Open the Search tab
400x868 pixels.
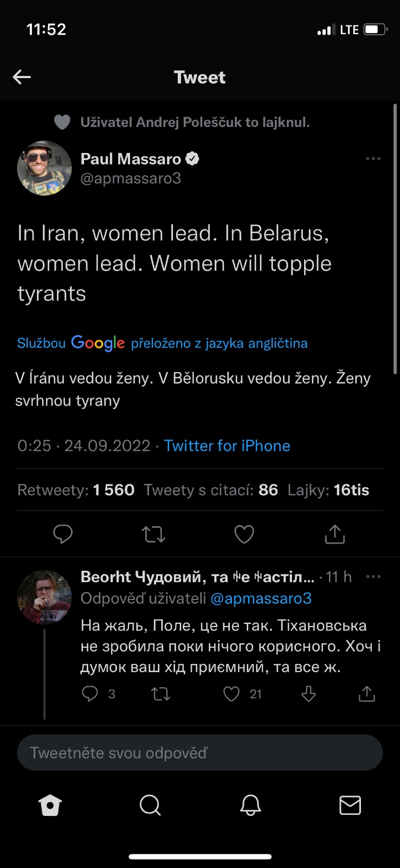[150, 806]
